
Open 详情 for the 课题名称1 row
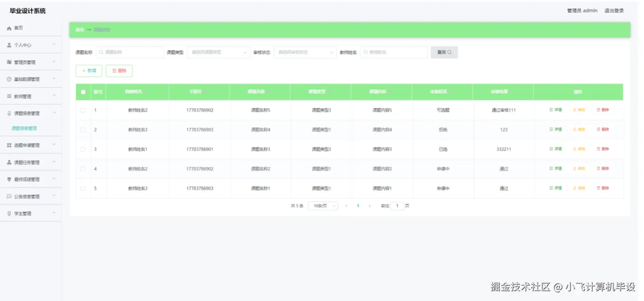tap(556, 188)
